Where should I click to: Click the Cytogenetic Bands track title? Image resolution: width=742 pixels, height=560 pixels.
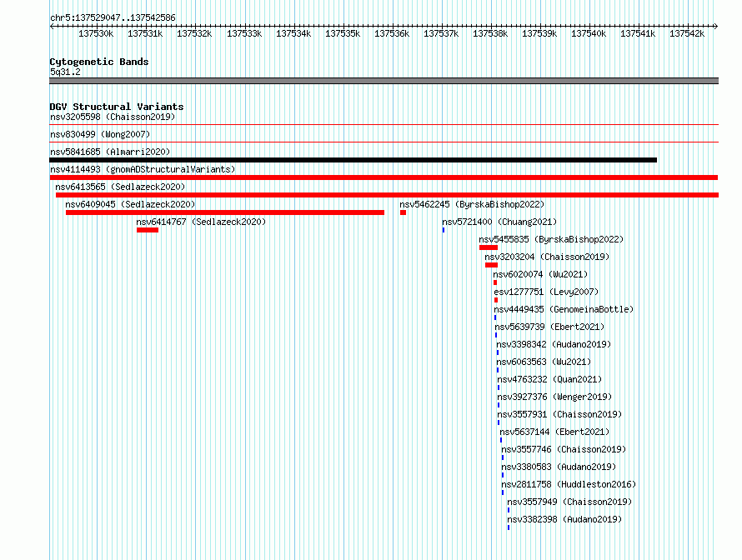click(x=99, y=62)
